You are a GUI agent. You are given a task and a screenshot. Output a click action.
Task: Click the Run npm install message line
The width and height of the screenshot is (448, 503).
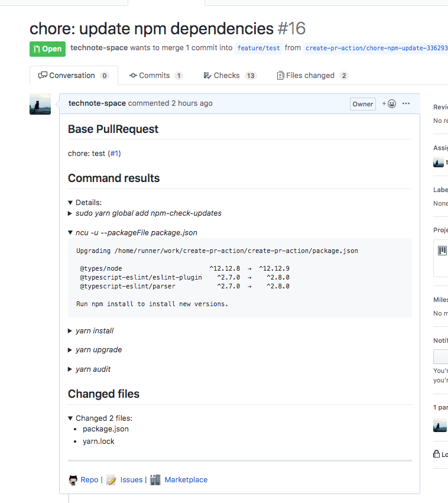coord(152,304)
